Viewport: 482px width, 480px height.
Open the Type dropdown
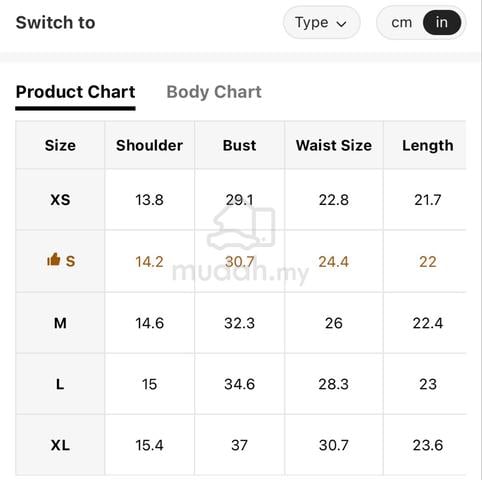tap(321, 23)
